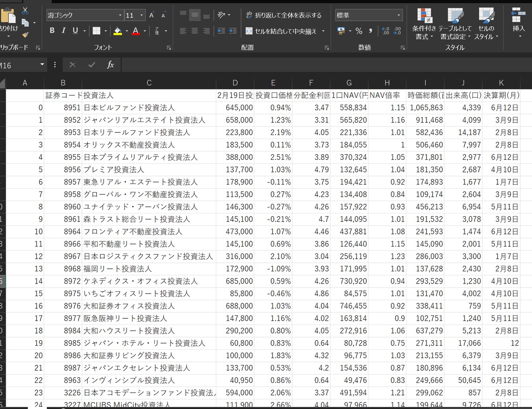This screenshot has height=409, width=532.
Task: Click 折り返して全体を表示する wrap text button
Action: [284, 15]
